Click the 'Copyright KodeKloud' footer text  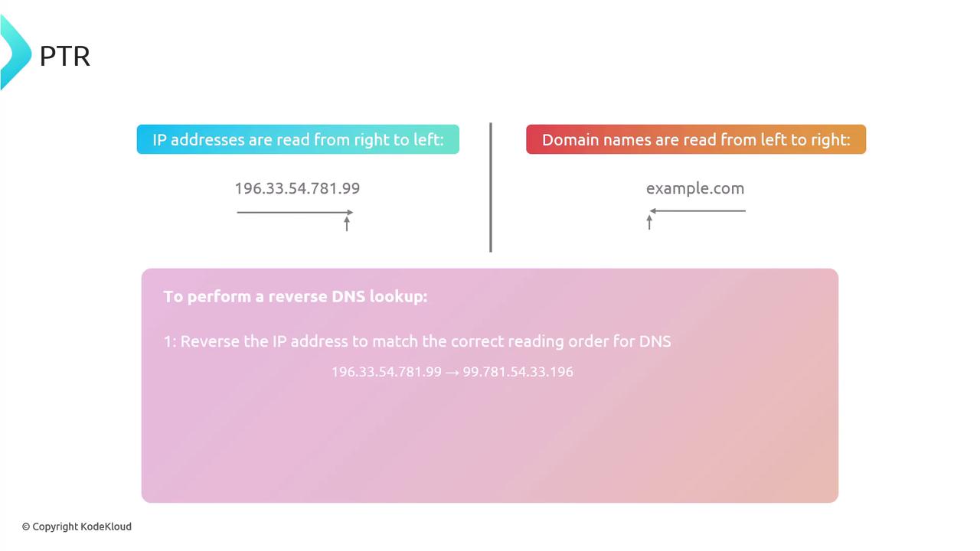82,527
